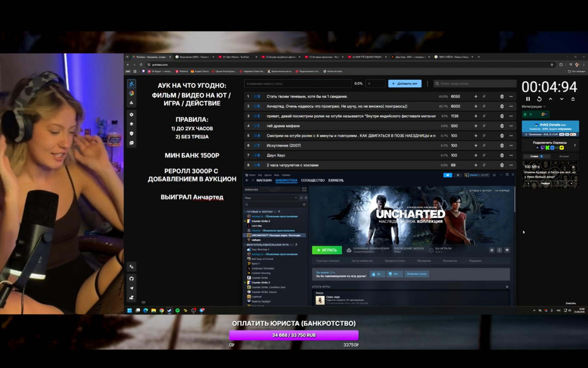Open Pointauc settings gear in the sidebar

pyautogui.click(x=131, y=114)
